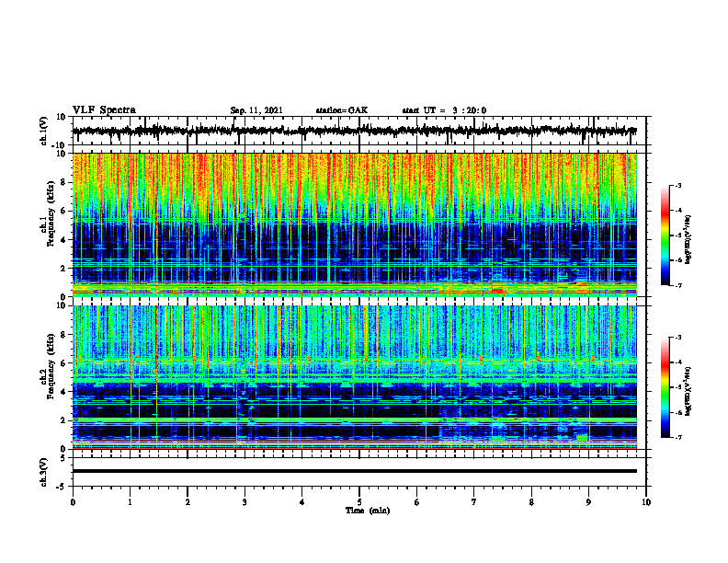Click the flat black ch.3 voltage trace
The height and width of the screenshot is (563, 728).
point(355,471)
